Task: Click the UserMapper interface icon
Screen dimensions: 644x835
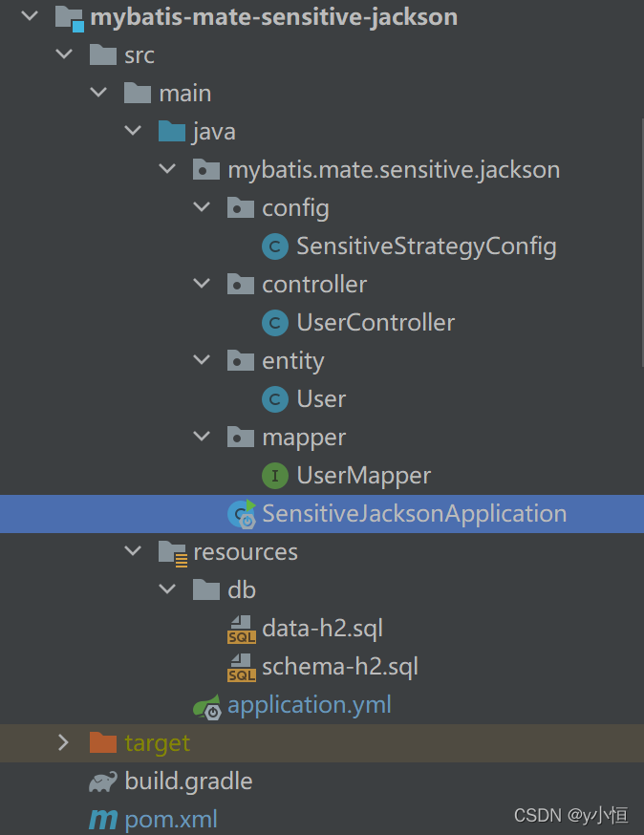Action: coord(275,476)
